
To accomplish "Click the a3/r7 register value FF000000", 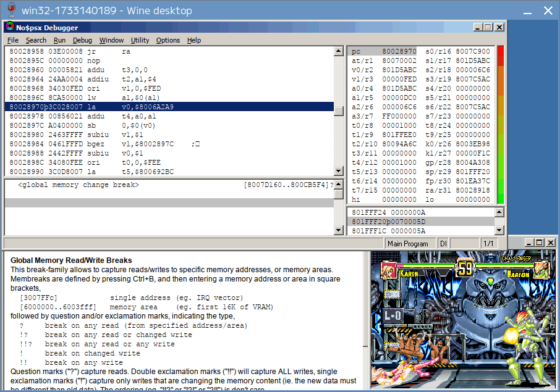I will [x=399, y=116].
